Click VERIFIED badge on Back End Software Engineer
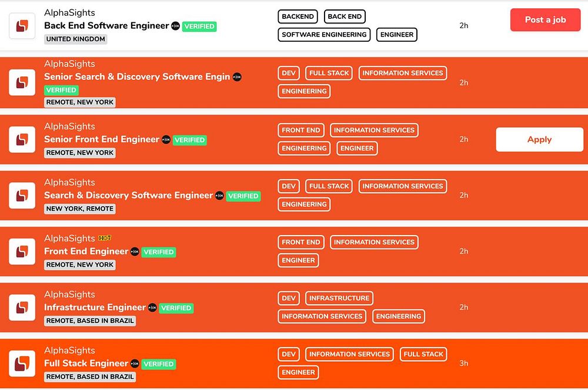 199,26
